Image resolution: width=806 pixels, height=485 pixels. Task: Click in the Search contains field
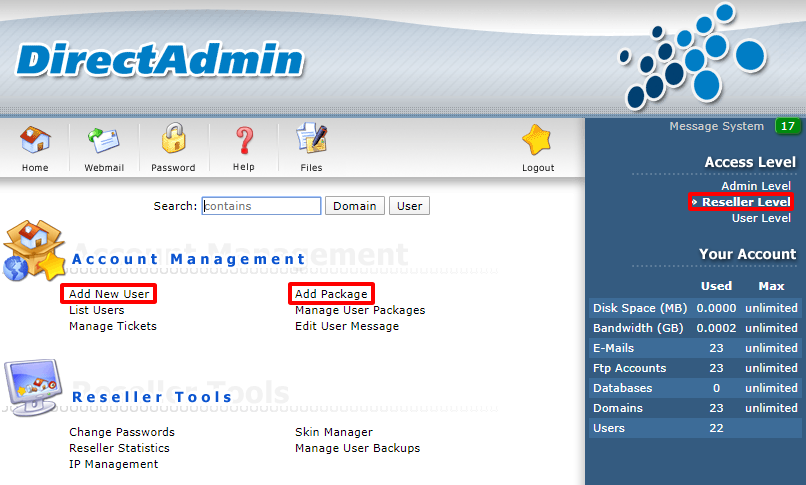pos(261,206)
